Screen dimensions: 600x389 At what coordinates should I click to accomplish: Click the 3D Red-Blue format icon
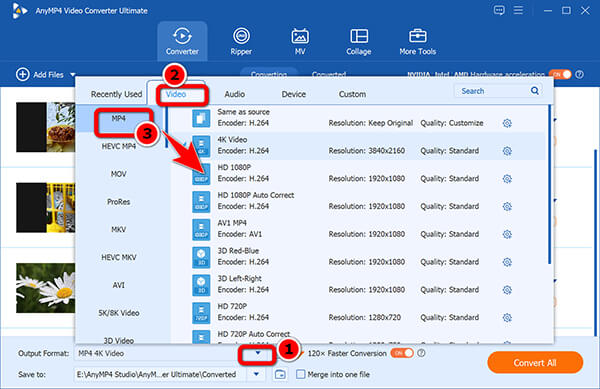201,257
